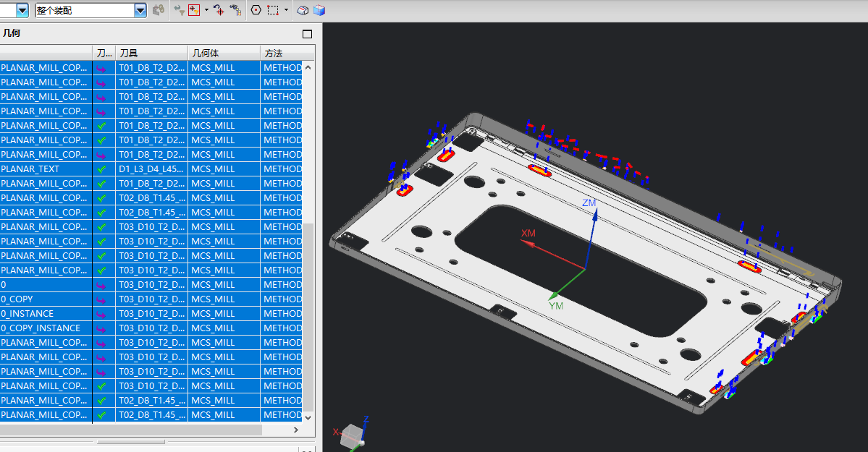This screenshot has height=452, width=868.
Task: Click green check status icon of PLANAR_TEXT
Action: tap(101, 169)
